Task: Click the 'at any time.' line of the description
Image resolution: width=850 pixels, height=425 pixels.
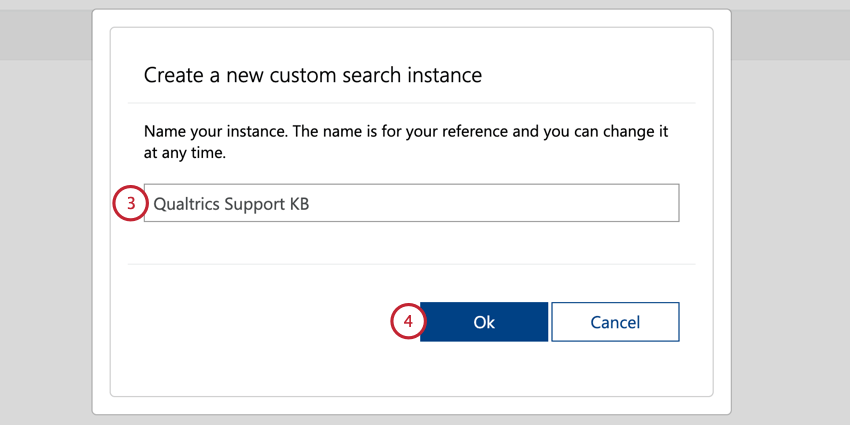Action: 184,153
